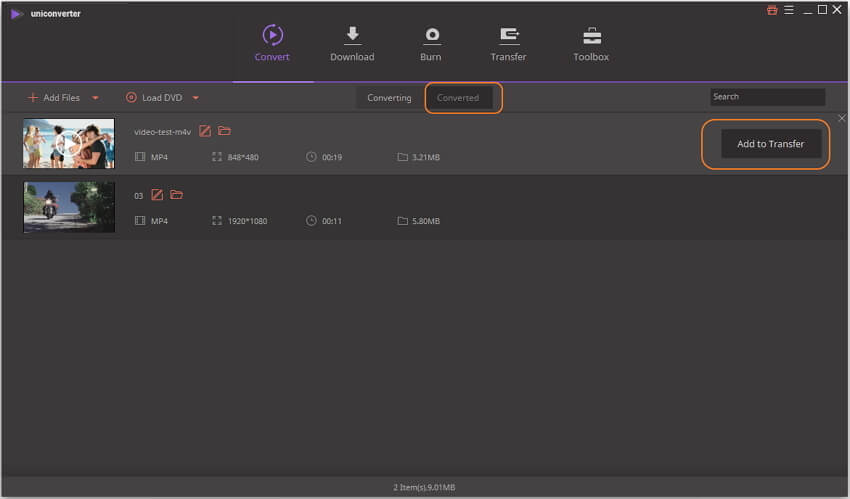Click the uniconverter logo icon
This screenshot has height=499, width=850.
tap(16, 14)
